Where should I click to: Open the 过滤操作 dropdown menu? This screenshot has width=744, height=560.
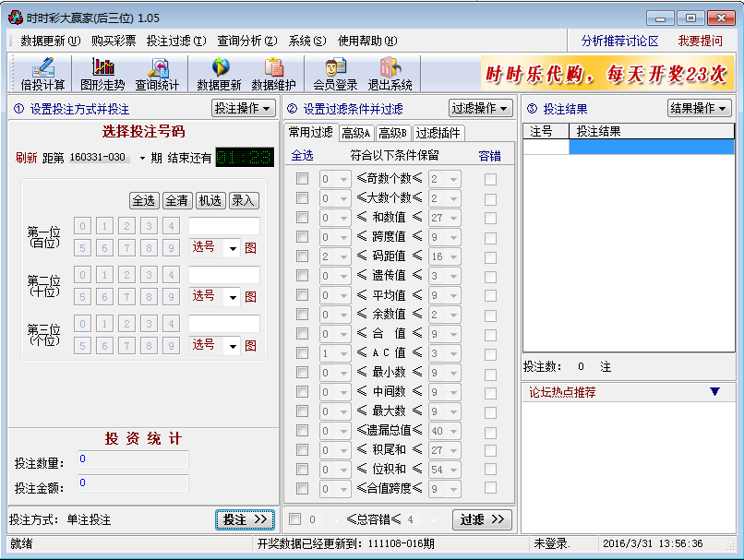click(481, 109)
